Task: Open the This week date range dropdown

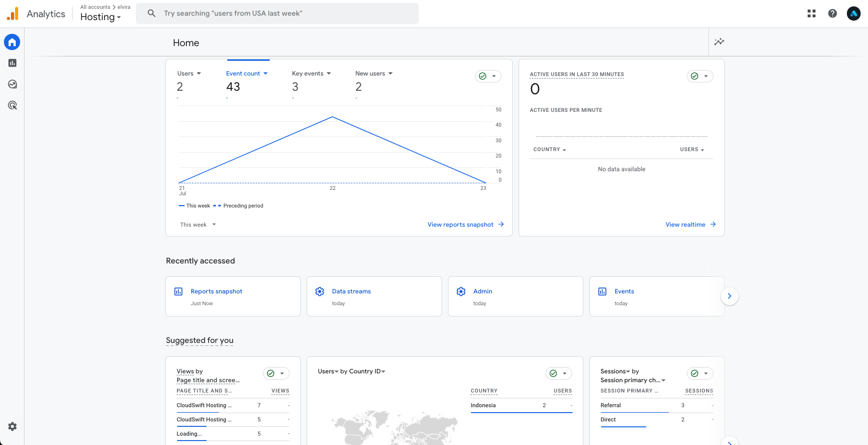Action: [x=198, y=225]
